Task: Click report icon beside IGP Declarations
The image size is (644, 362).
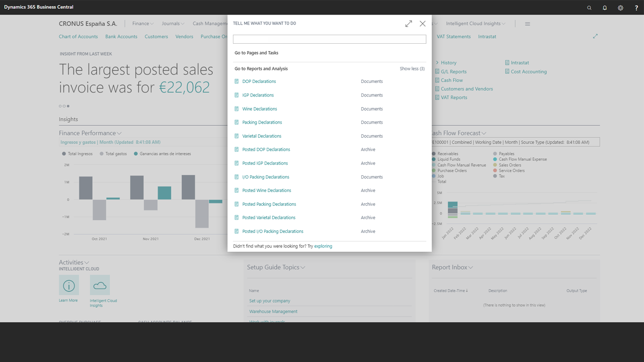Action: (x=237, y=95)
